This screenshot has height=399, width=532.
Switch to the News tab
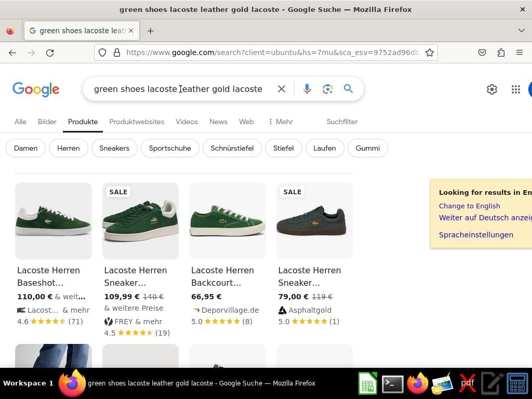pyautogui.click(x=218, y=122)
